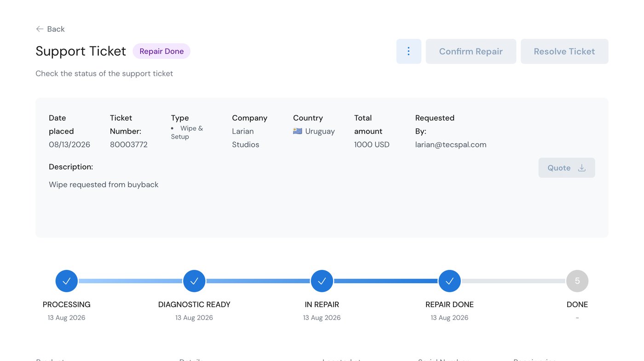This screenshot has height=361, width=644.
Task: Click the Resolve Ticket button
Action: click(x=564, y=51)
